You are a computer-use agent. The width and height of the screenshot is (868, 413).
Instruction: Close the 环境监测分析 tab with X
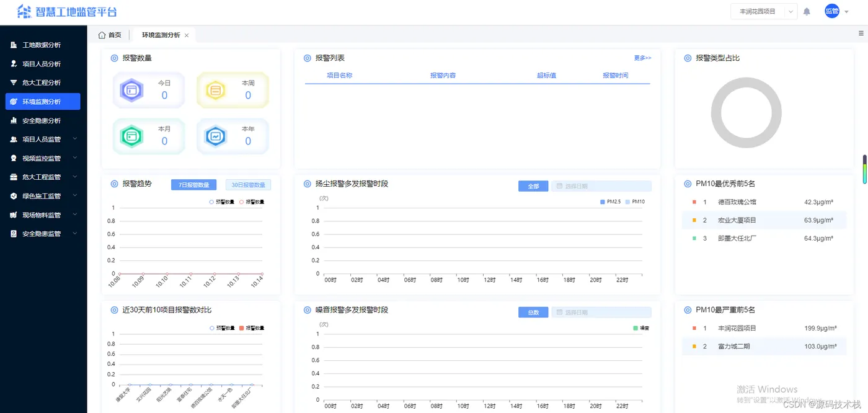[x=187, y=35]
